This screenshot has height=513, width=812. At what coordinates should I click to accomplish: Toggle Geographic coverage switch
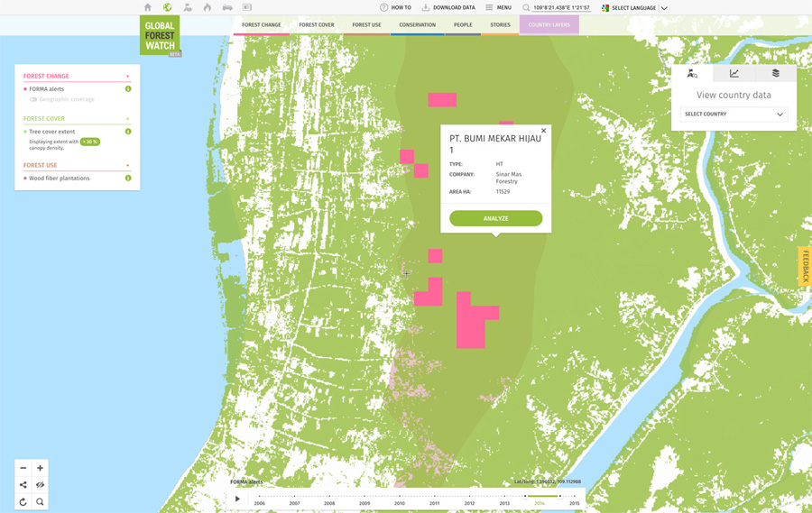[x=33, y=99]
